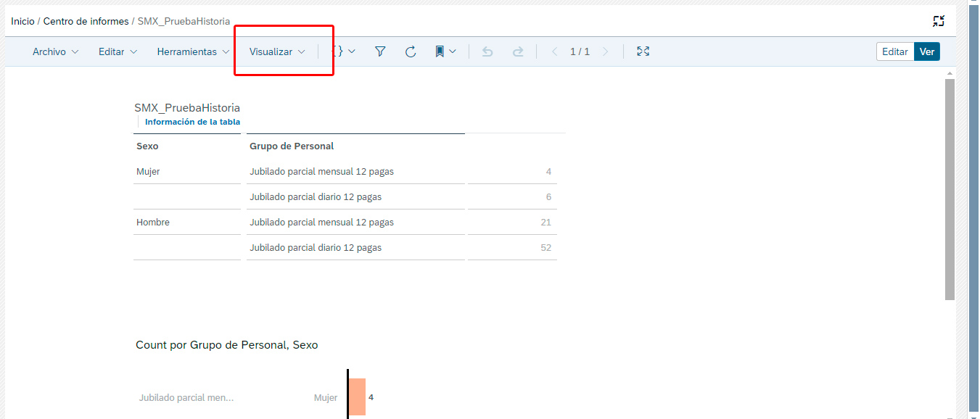Expand the Visualizar menu chevron
The image size is (980, 419).
[302, 51]
